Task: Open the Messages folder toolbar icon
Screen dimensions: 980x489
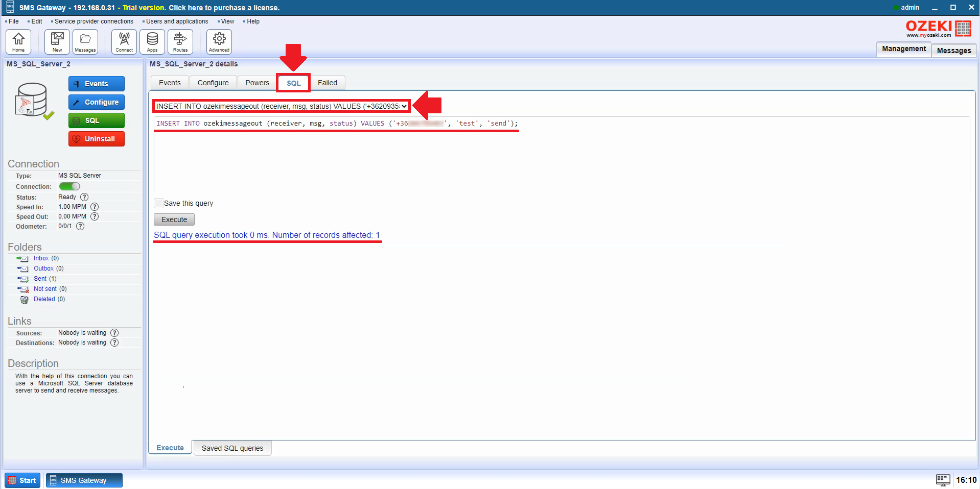Action: [85, 42]
